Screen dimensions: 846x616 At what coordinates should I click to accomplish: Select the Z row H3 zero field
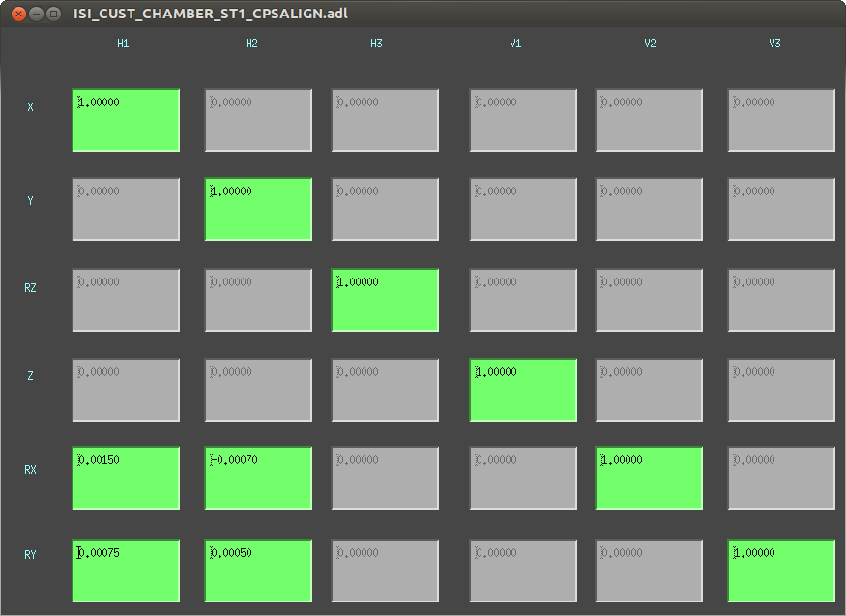point(385,390)
